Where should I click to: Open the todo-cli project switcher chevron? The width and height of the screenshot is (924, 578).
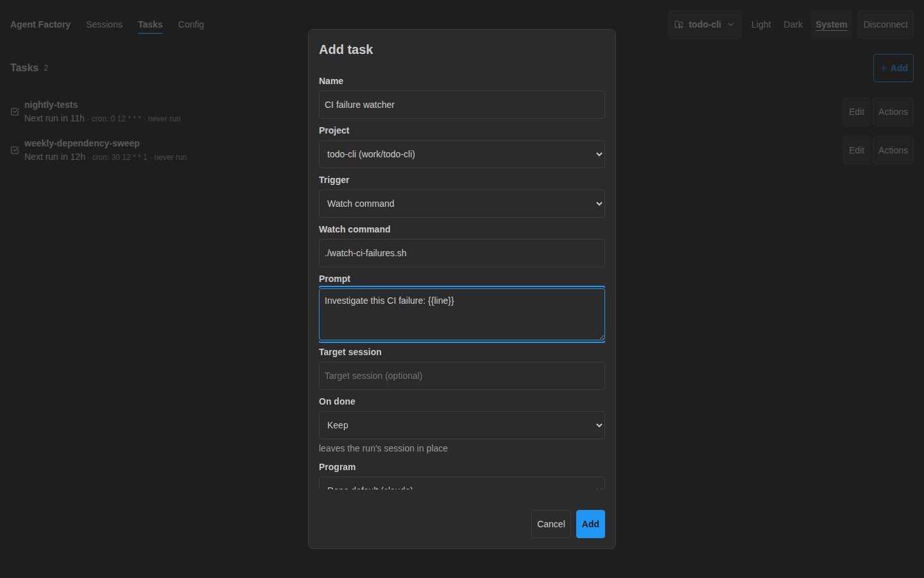(731, 24)
